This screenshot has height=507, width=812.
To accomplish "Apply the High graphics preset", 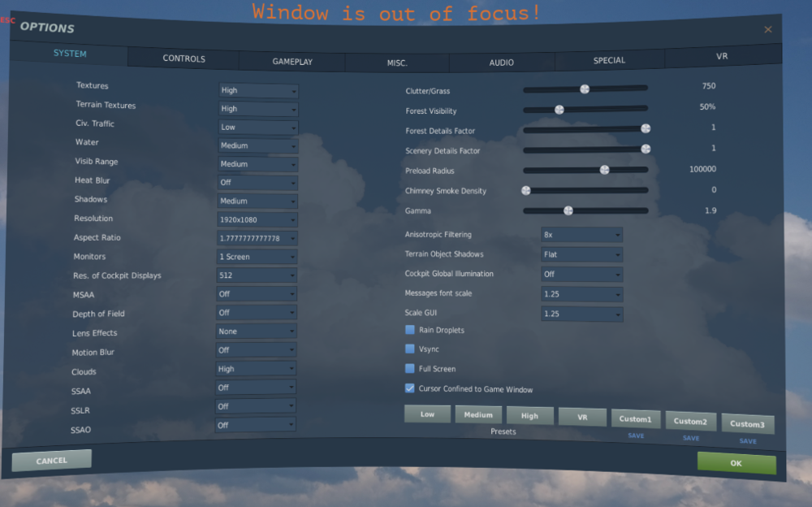I will [530, 415].
